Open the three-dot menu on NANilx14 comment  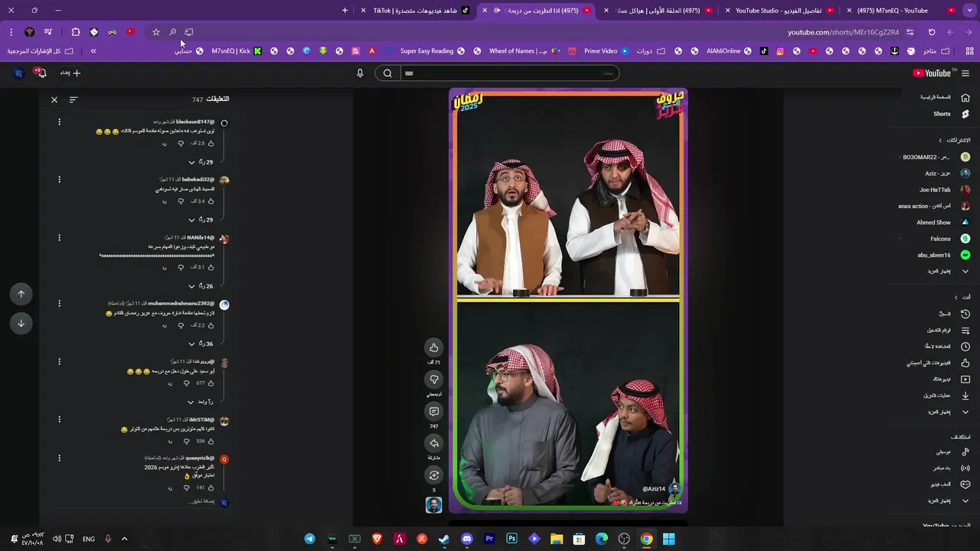59,238
